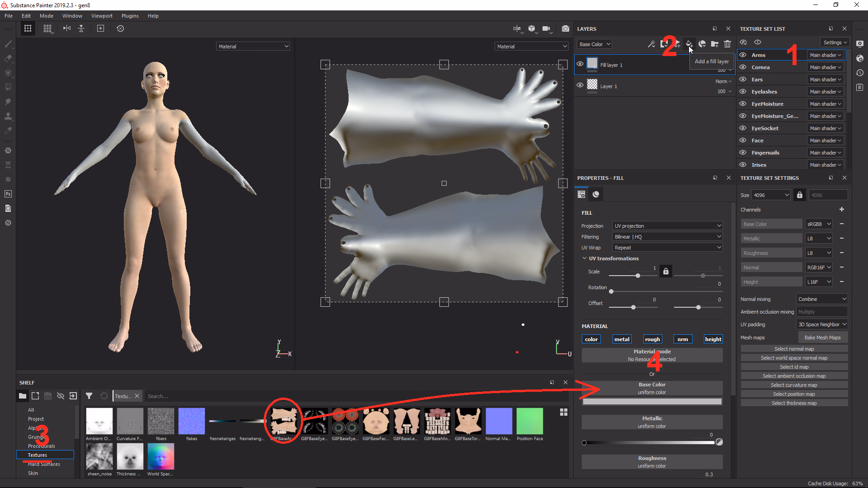Open shelf folder view icon
The width and height of the screenshot is (868, 488).
click(23, 396)
